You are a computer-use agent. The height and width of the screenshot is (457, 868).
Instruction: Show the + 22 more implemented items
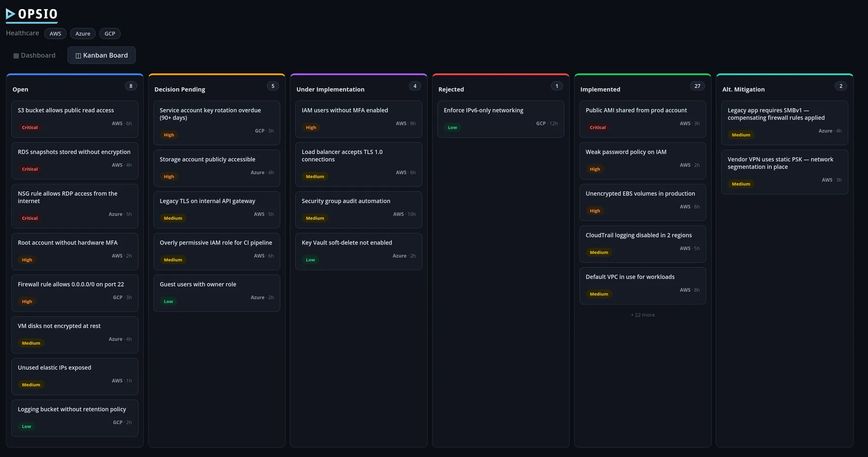(643, 315)
